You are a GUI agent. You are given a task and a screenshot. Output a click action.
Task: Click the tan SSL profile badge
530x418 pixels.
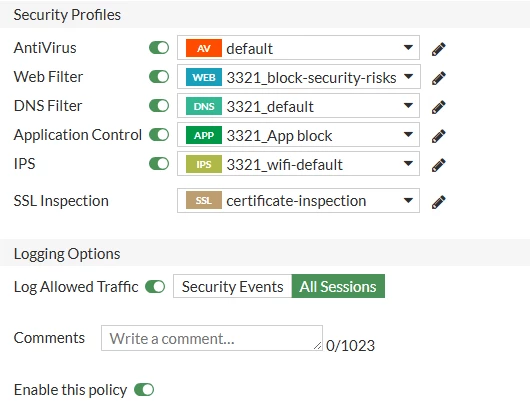[x=204, y=200]
